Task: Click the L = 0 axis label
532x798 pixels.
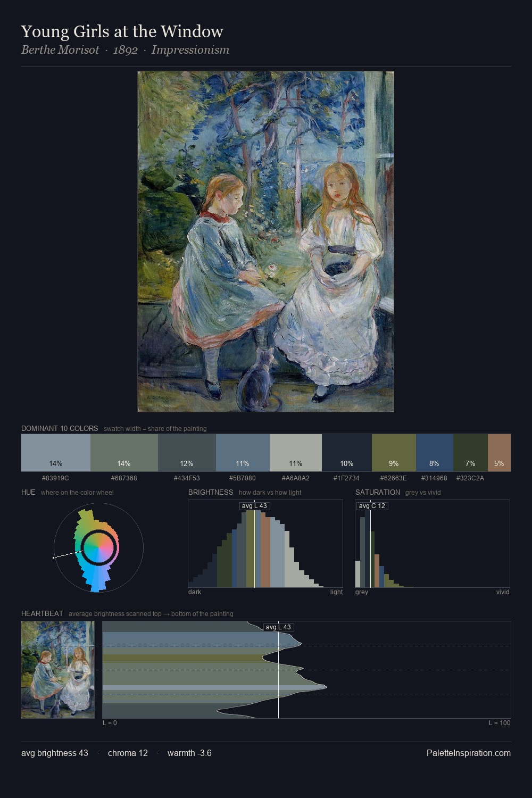Action: (x=110, y=723)
